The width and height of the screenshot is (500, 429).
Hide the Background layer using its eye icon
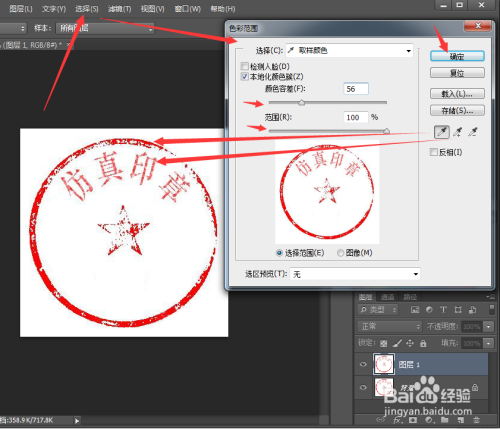(x=363, y=387)
